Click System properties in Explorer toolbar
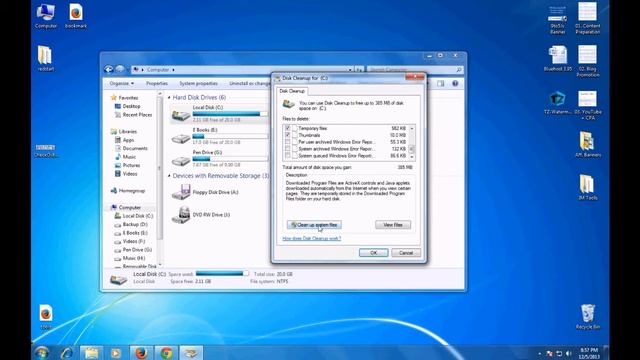640x360 pixels. coord(198,83)
